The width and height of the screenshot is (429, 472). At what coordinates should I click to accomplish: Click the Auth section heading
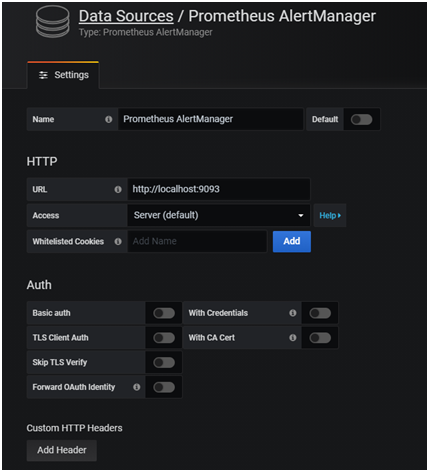point(39,285)
